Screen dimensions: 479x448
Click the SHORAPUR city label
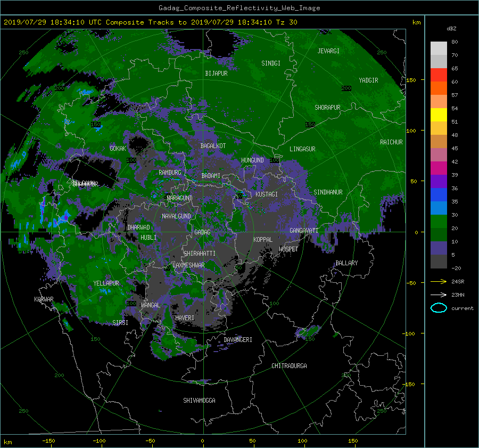327,108
